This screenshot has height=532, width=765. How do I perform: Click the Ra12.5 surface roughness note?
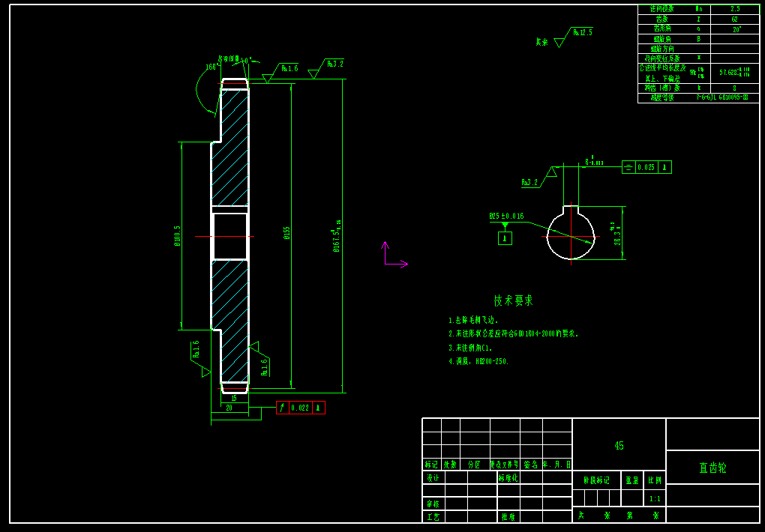pyautogui.click(x=583, y=32)
